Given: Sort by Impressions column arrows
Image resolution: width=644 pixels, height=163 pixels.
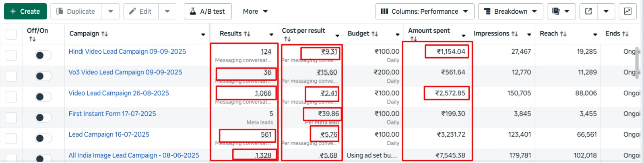Looking at the screenshot, I should coord(514,34).
